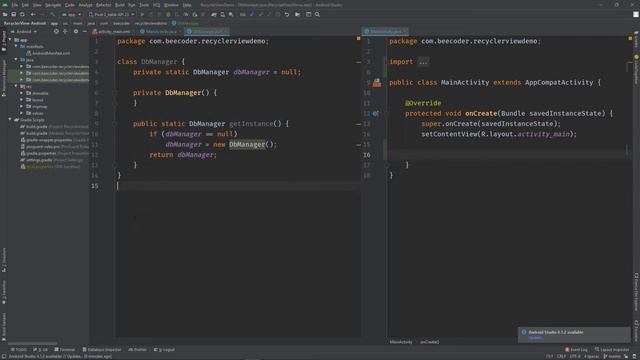Open the TODO tool window
This screenshot has width=640, height=360.
point(19,350)
